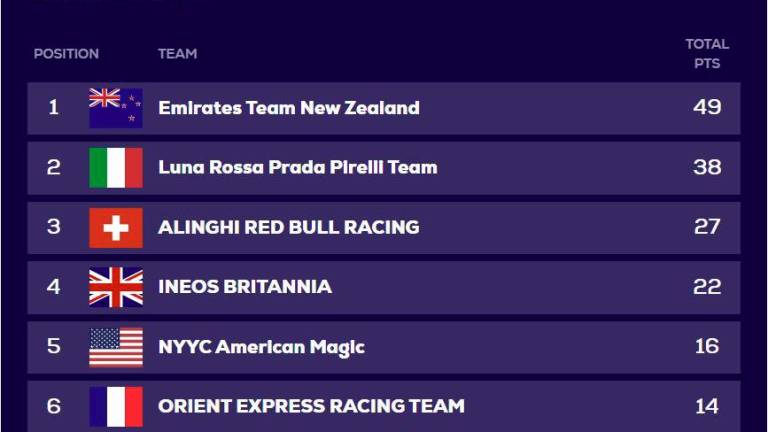
Task: Click the Italian flag icon
Action: (116, 168)
